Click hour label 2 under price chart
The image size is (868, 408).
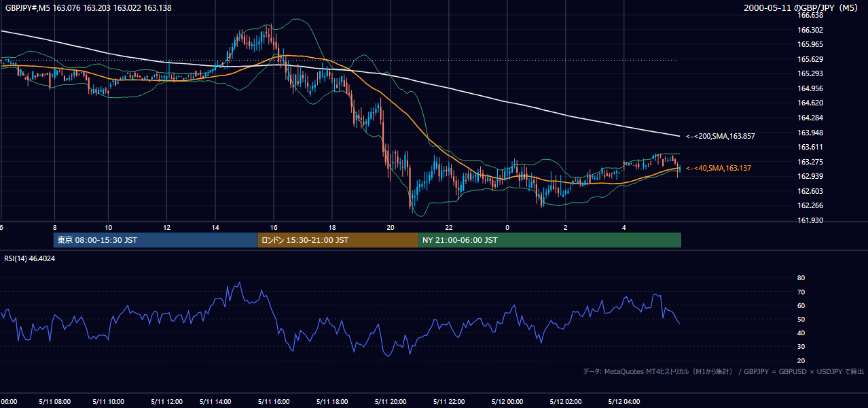[x=566, y=226]
